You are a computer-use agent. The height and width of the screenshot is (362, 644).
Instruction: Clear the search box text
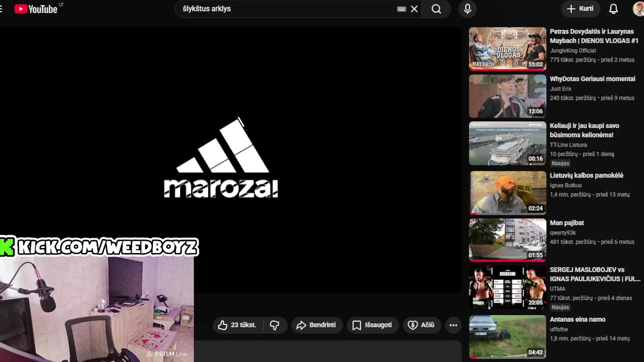(414, 9)
